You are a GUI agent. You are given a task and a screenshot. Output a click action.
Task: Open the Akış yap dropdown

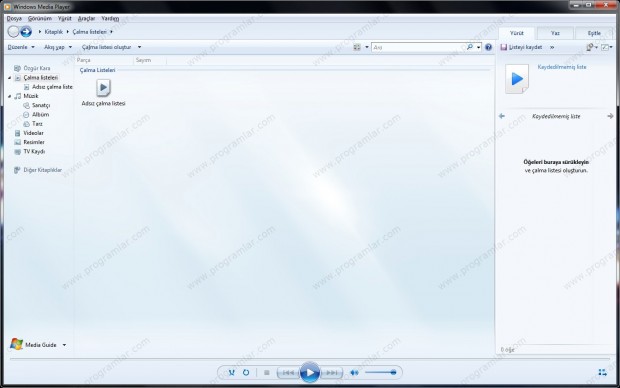58,47
